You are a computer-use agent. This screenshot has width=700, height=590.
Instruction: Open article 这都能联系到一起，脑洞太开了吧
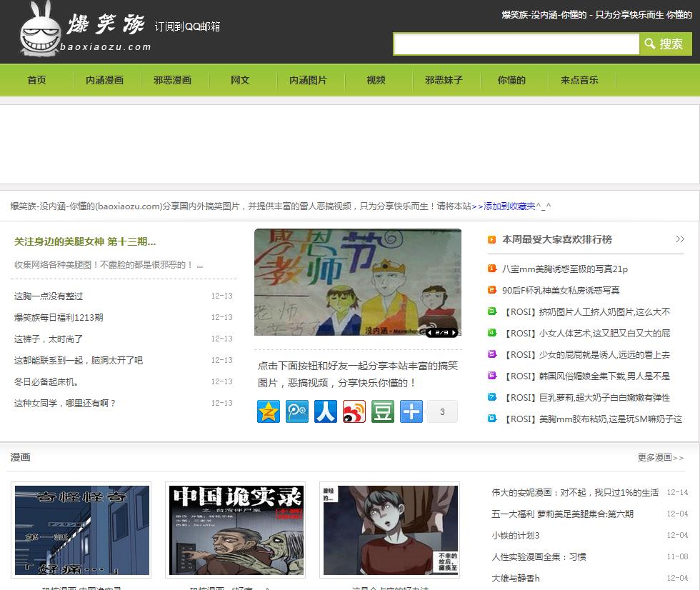click(78, 360)
